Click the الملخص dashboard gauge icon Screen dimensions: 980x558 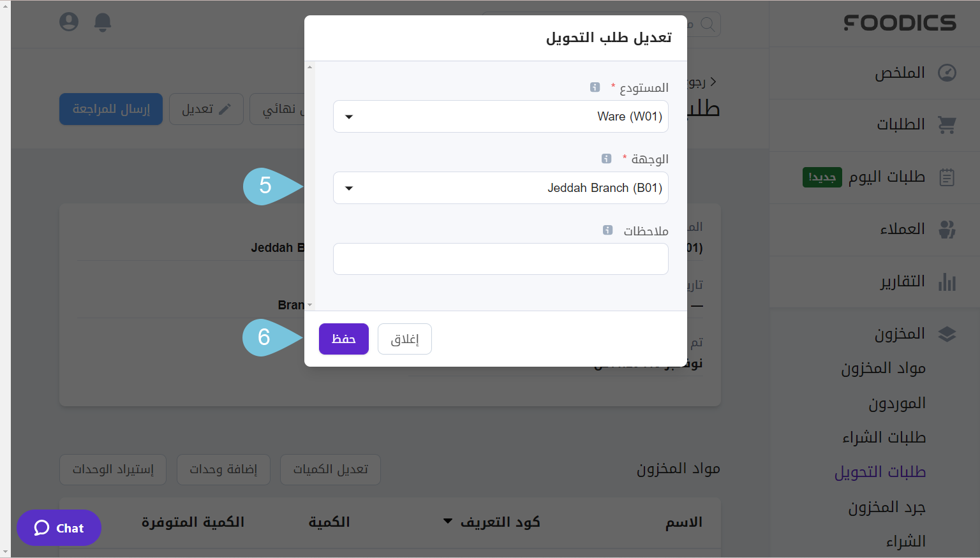click(947, 73)
